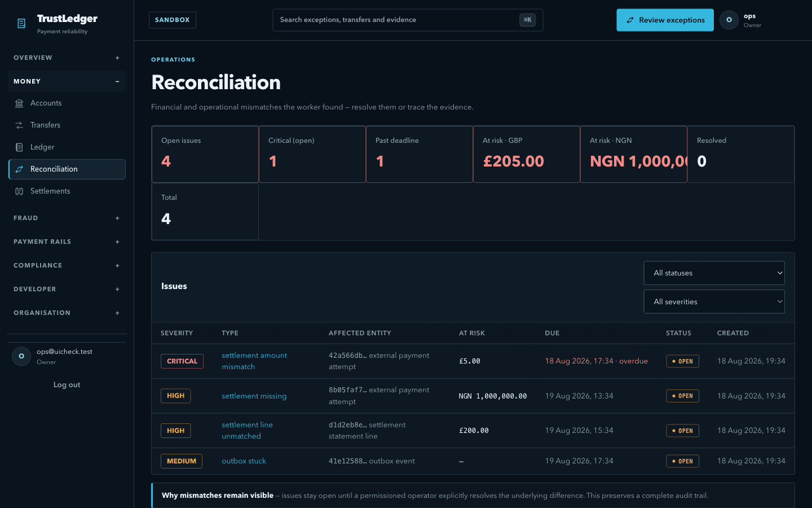
Task: Sort by the DUE column header
Action: pos(552,333)
